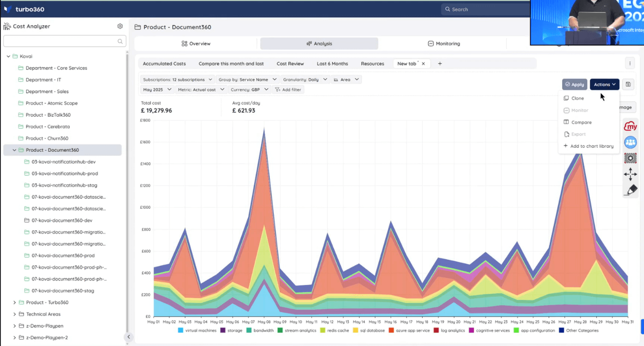Image resolution: width=644 pixels, height=346 pixels.
Task: Open Cost Analyzer settings gear
Action: [x=120, y=26]
